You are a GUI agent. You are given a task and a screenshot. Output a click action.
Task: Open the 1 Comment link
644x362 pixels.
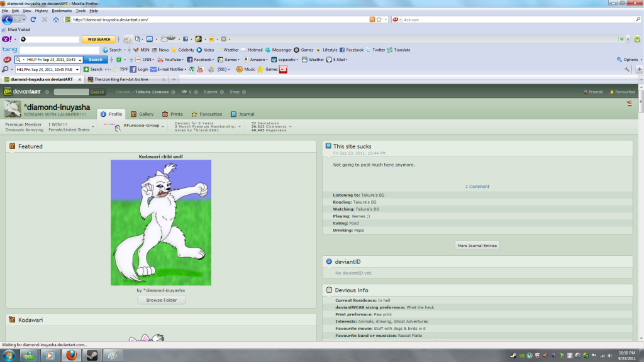coord(477,187)
